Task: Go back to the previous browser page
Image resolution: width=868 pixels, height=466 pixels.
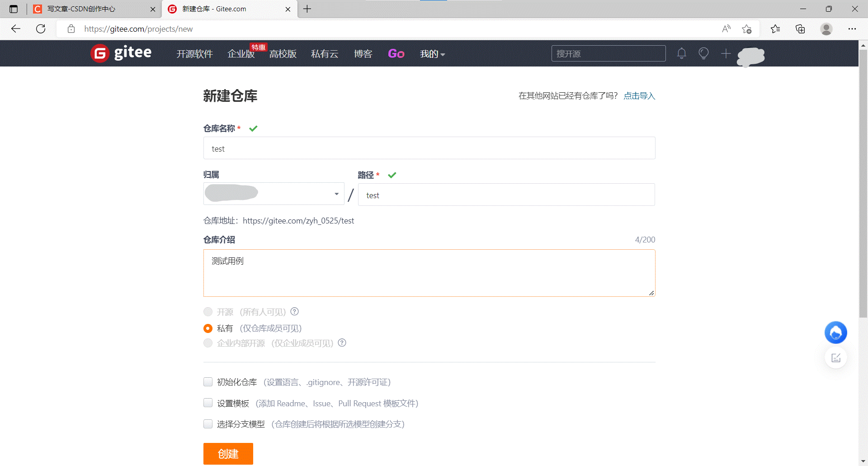Action: click(16, 29)
